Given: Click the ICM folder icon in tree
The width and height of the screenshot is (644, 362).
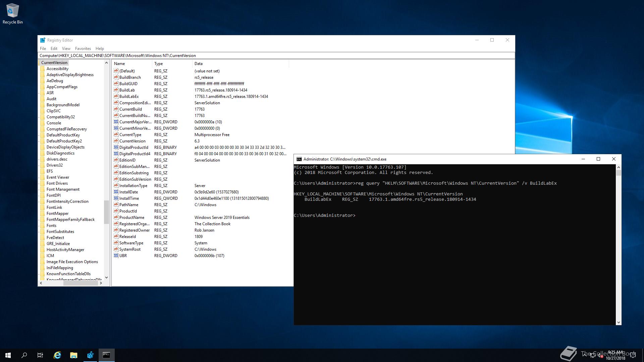Looking at the screenshot, I should pyautogui.click(x=42, y=256).
